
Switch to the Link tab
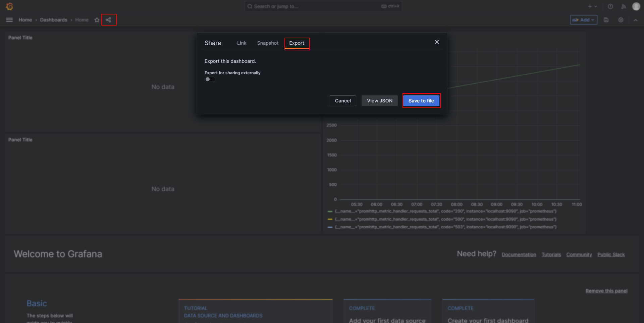click(241, 43)
